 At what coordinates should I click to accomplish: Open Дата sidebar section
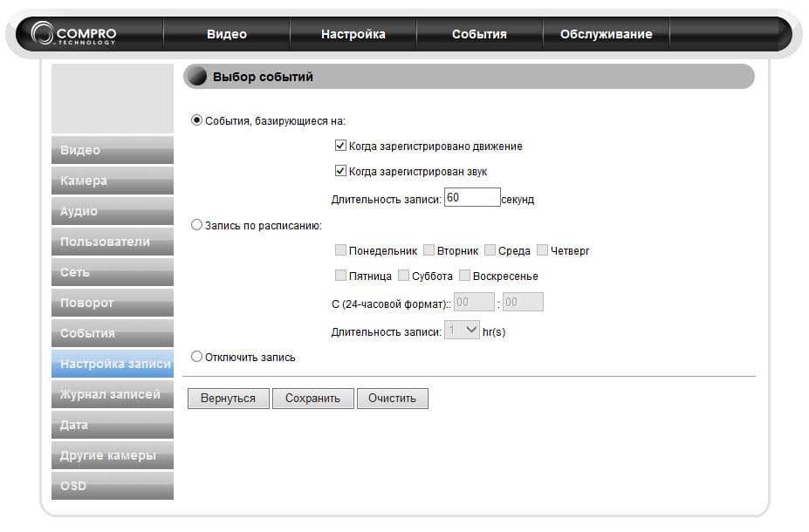click(x=113, y=425)
